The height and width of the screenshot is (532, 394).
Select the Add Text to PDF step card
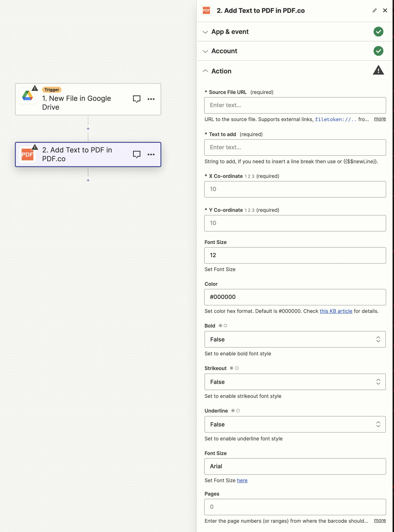[88, 154]
